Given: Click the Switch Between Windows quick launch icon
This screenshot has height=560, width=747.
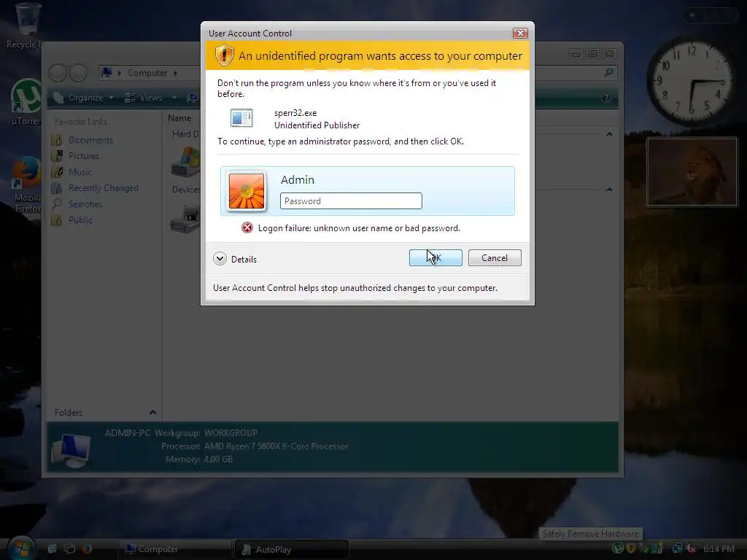Looking at the screenshot, I should click(69, 548).
